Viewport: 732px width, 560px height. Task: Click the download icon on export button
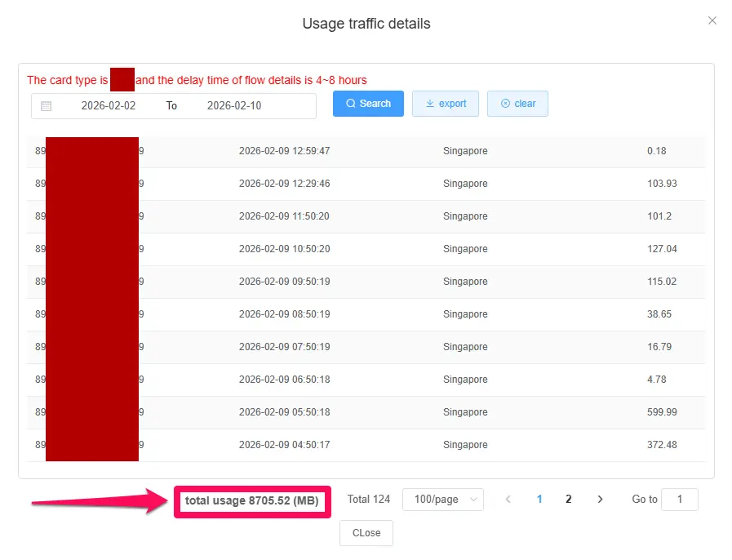click(x=430, y=103)
